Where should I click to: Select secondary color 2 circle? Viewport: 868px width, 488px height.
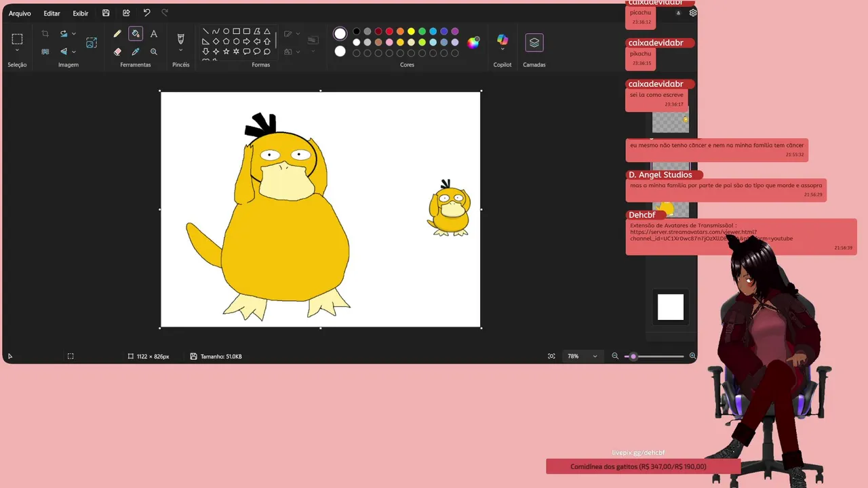tap(340, 51)
